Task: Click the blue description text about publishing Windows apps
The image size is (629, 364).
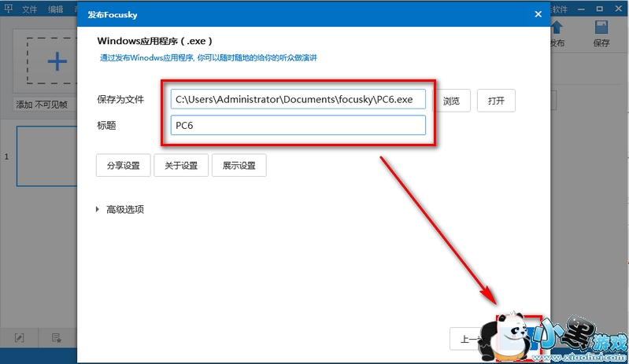Action: click(208, 58)
